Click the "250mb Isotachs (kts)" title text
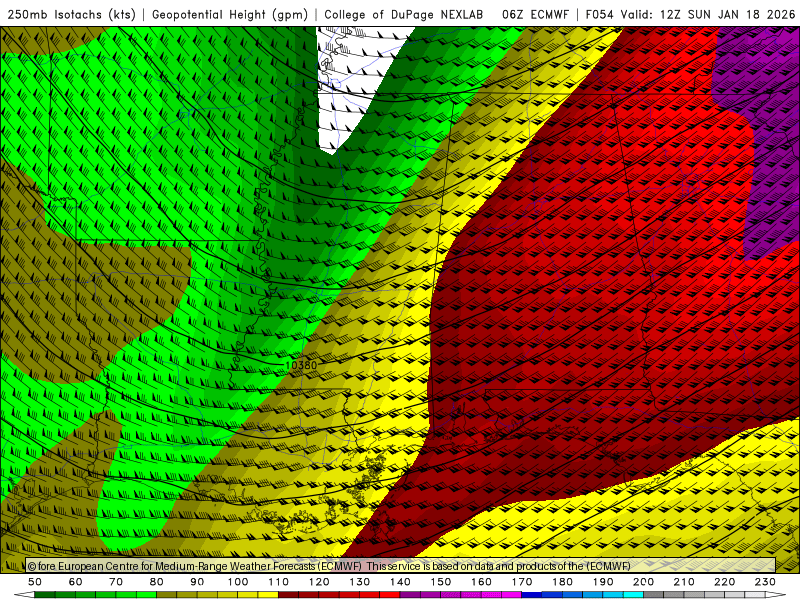This screenshot has width=800, height=600. 72,15
